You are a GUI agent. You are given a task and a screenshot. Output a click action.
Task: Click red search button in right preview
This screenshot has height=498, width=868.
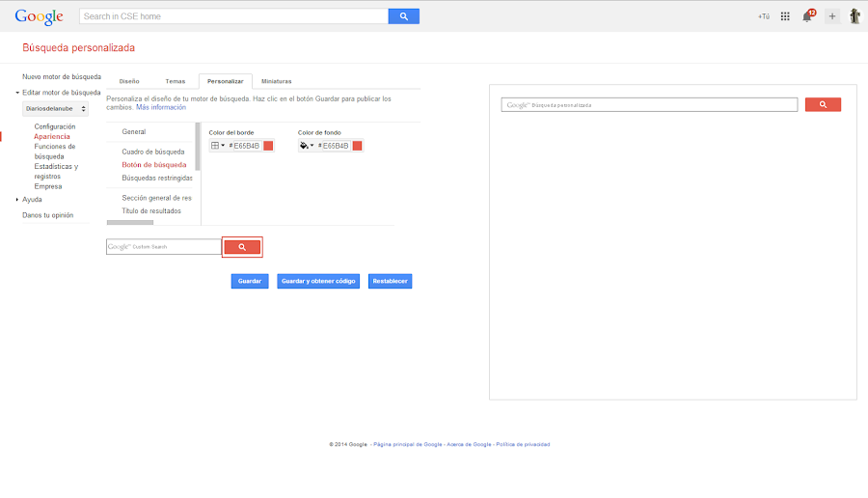click(823, 104)
